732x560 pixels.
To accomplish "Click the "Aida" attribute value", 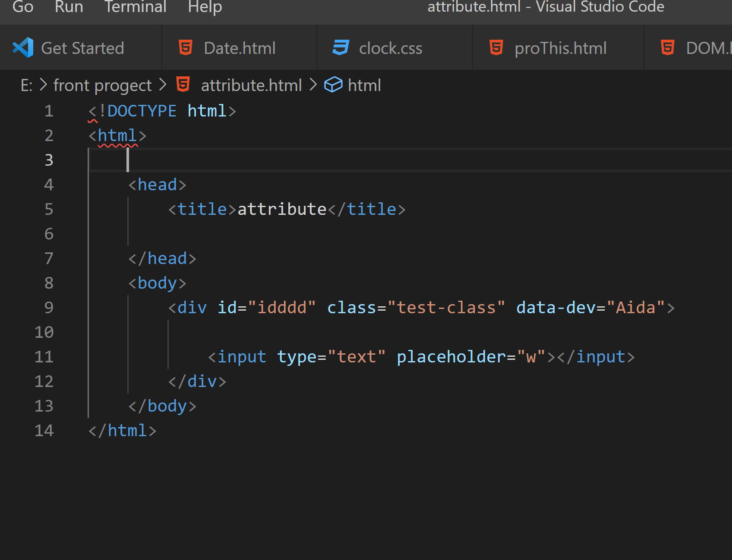I will click(636, 308).
